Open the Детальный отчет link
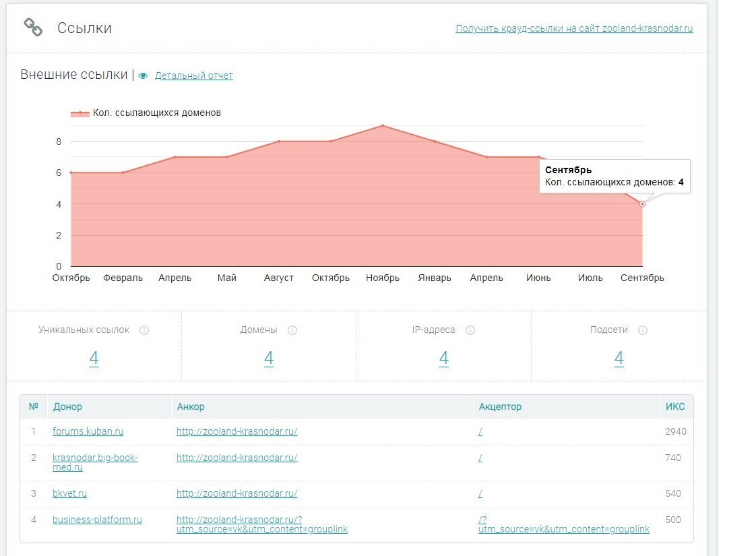Image resolution: width=756 pixels, height=556 pixels. tap(194, 76)
